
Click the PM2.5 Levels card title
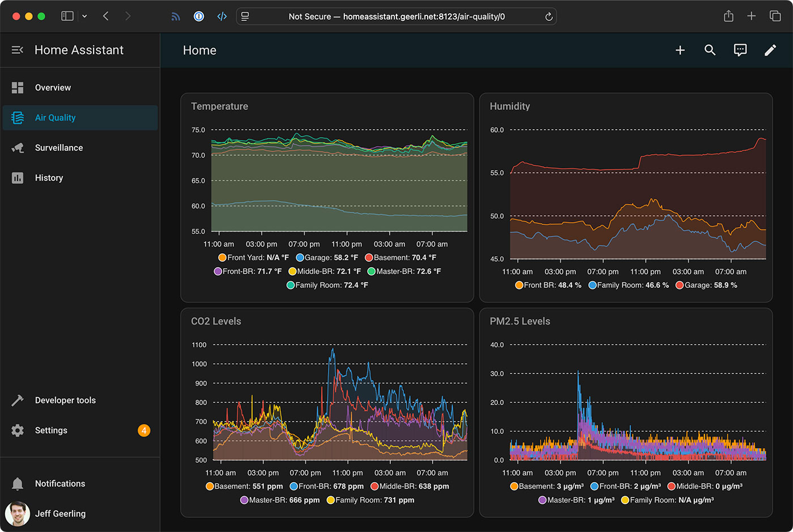(x=520, y=321)
